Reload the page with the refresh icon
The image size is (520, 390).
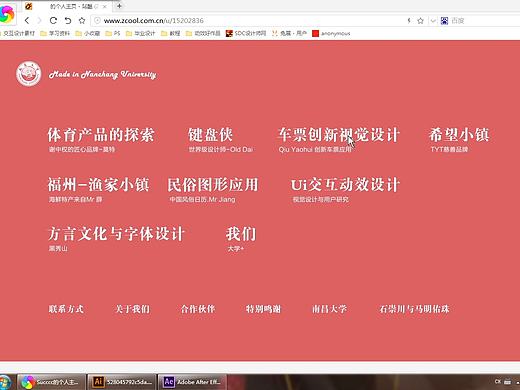pos(53,21)
